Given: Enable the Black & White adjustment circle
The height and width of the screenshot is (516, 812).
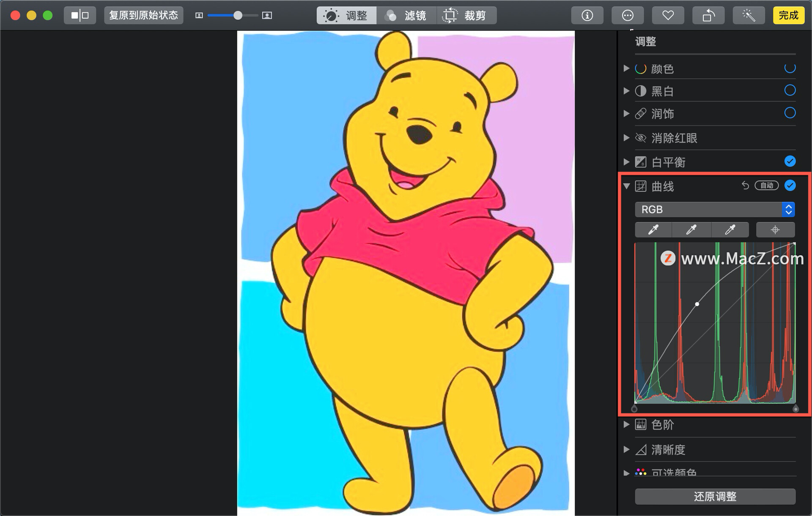Looking at the screenshot, I should point(790,90).
